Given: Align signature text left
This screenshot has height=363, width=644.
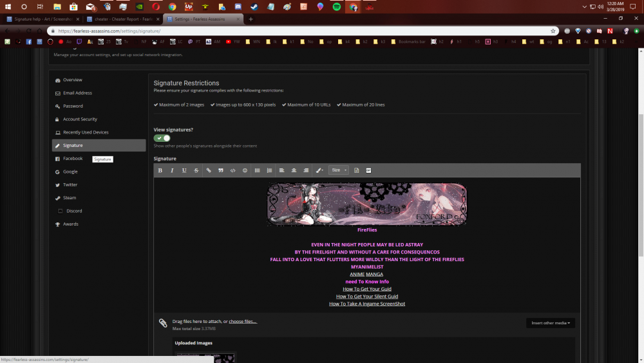Looking at the screenshot, I should [x=282, y=170].
